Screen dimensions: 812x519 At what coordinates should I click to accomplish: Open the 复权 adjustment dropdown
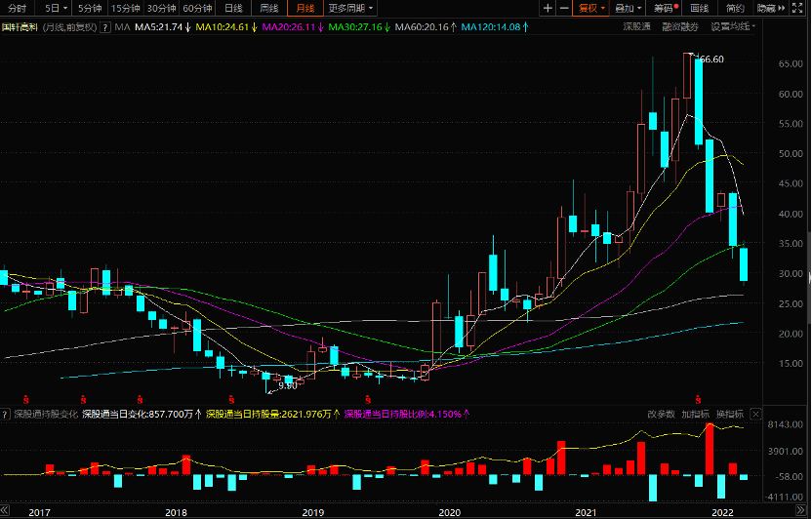point(590,8)
